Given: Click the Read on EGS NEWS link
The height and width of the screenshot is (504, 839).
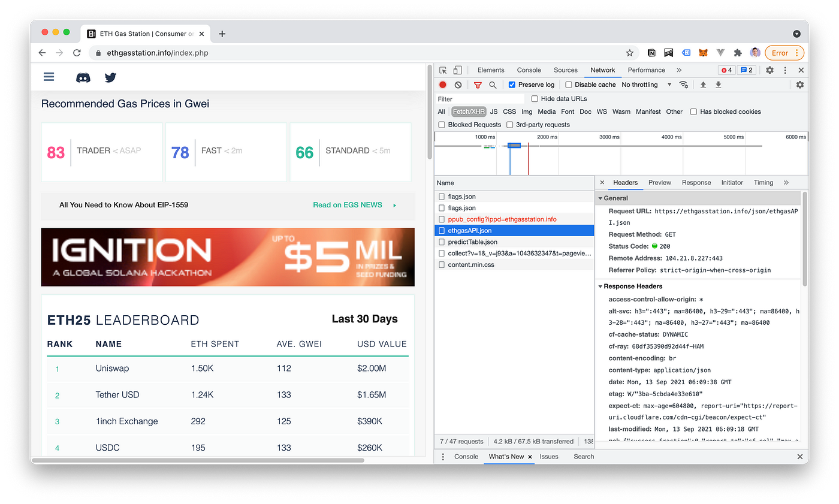Looking at the screenshot, I should pyautogui.click(x=348, y=204).
